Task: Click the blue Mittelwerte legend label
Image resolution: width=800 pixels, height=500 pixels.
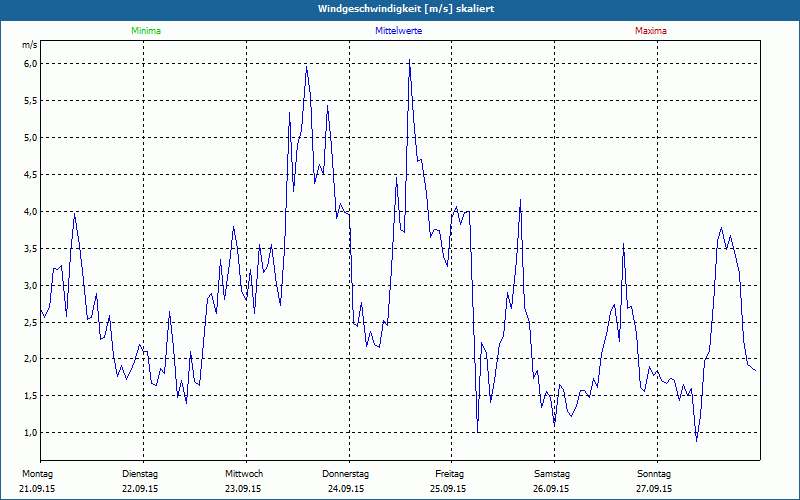Action: (398, 31)
